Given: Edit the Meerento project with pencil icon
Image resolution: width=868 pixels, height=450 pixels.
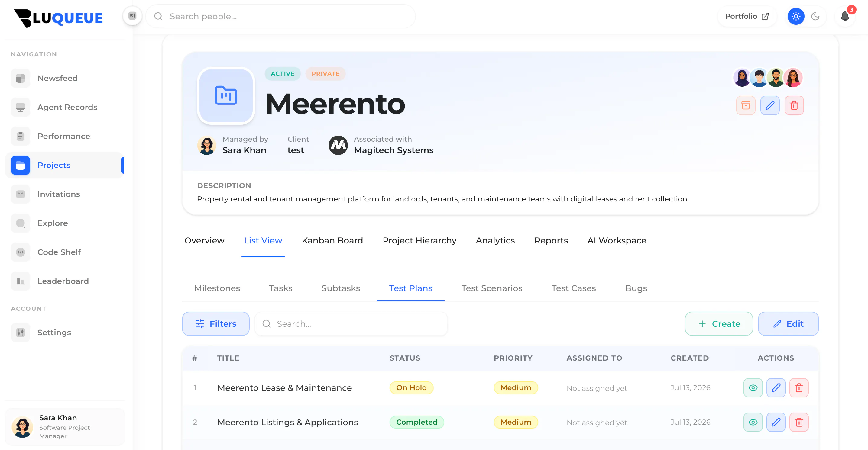Looking at the screenshot, I should tap(770, 105).
